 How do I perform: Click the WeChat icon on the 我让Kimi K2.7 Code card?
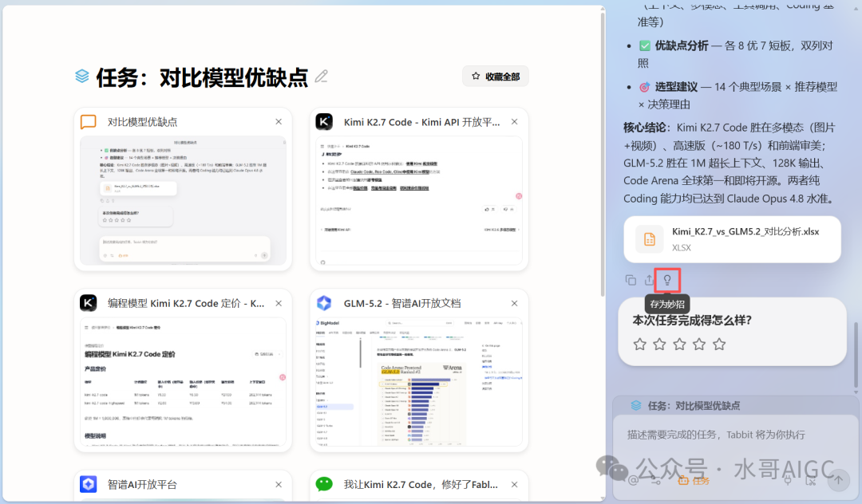[x=324, y=484]
